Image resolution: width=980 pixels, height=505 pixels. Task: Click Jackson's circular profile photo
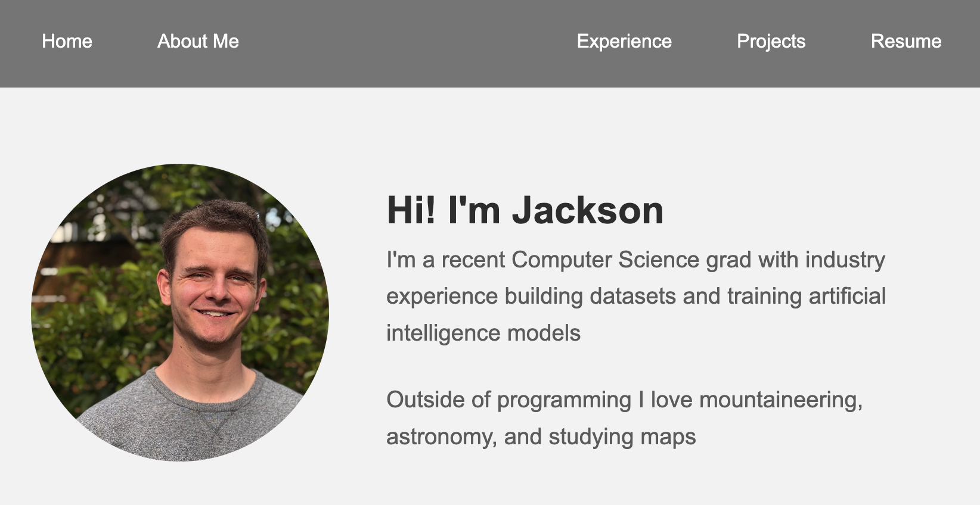coord(180,313)
